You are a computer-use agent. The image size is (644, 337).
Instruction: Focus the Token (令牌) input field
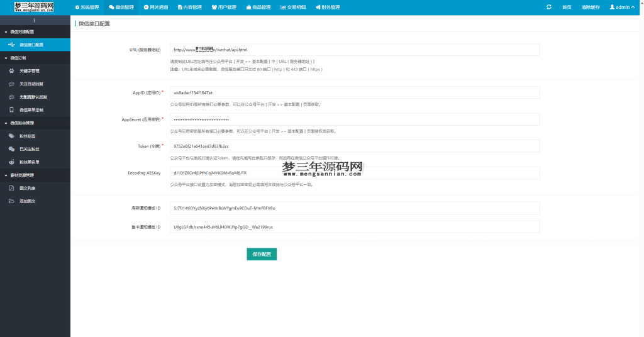click(x=355, y=146)
